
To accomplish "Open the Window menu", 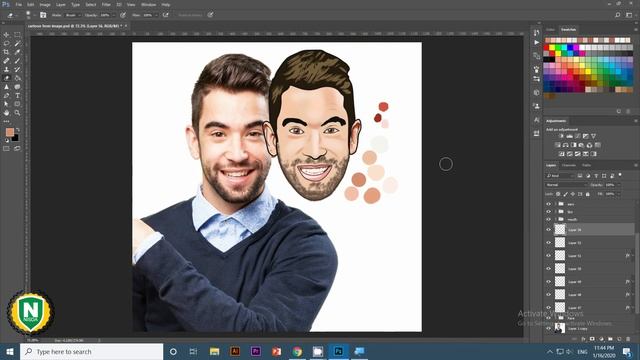I will point(148,4).
